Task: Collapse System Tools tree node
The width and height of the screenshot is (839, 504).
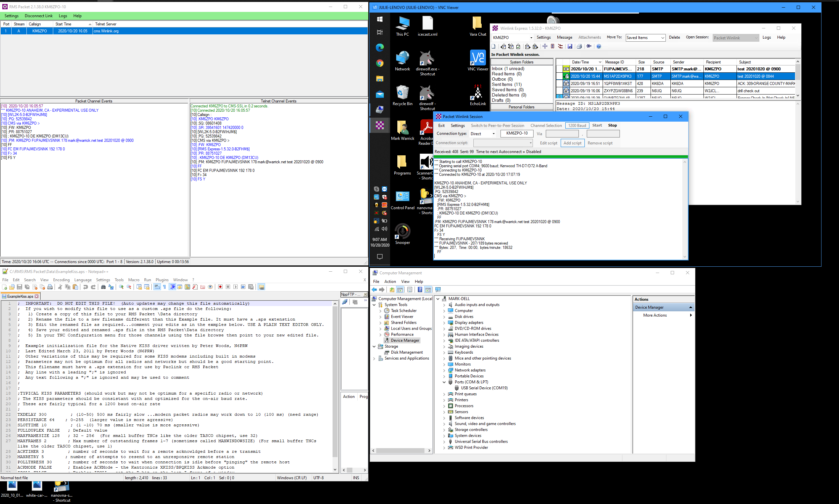Action: coord(374,305)
